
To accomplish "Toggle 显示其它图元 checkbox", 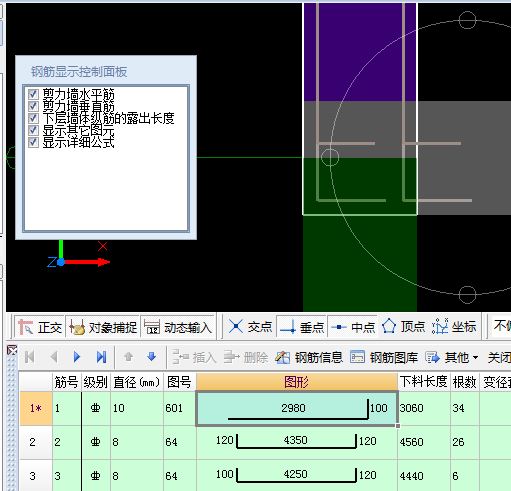I will coord(33,130).
